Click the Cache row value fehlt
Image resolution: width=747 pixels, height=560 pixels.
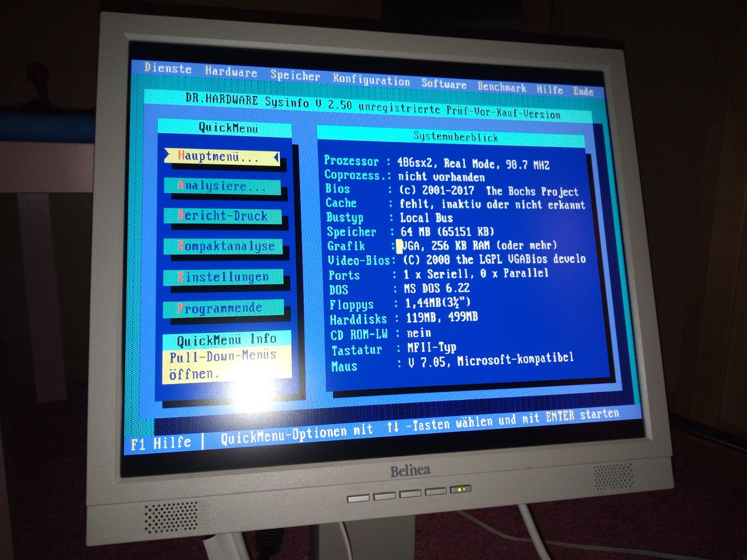pyautogui.click(x=418, y=203)
